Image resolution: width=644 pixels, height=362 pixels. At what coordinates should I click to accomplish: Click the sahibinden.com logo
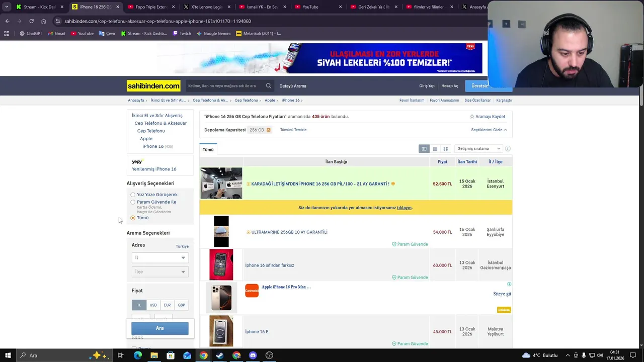(x=153, y=86)
